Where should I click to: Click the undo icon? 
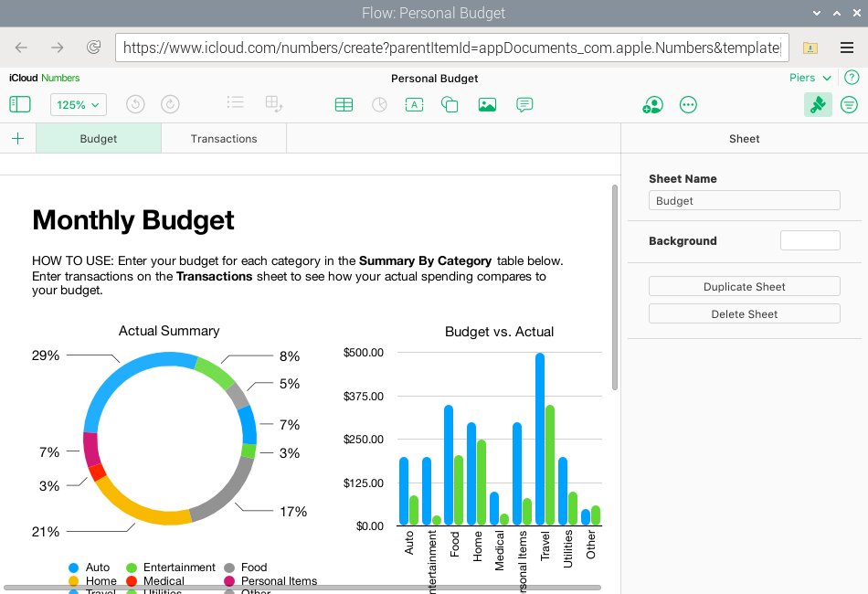pyautogui.click(x=135, y=104)
